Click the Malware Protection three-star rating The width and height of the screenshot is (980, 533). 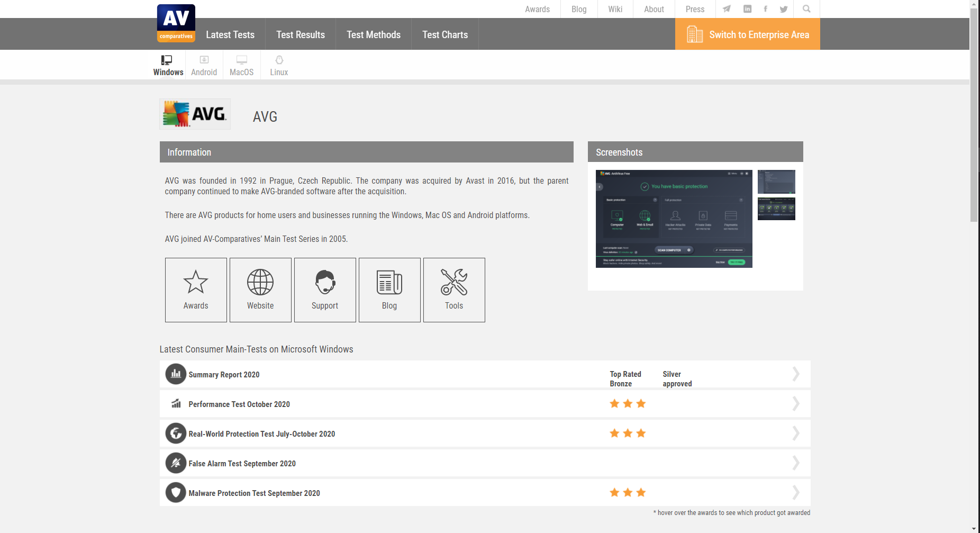(x=628, y=493)
